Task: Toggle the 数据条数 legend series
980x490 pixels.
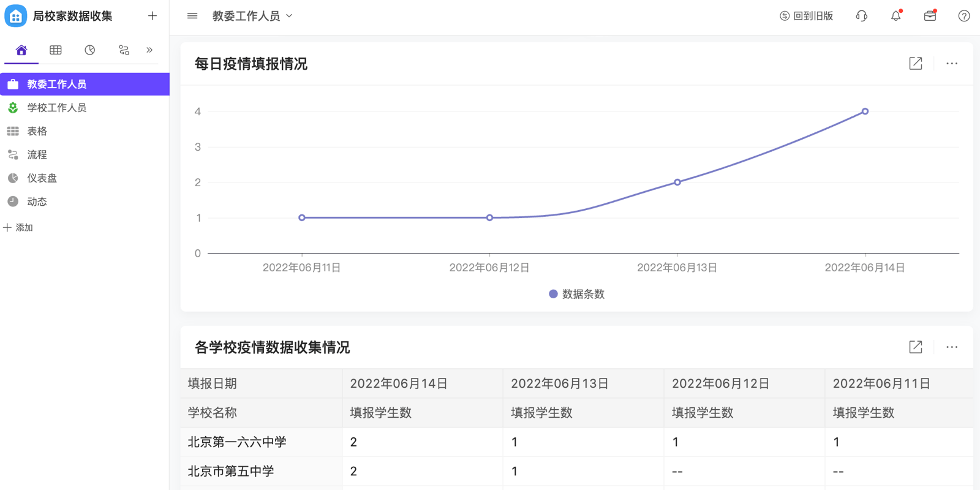Action: (x=576, y=294)
